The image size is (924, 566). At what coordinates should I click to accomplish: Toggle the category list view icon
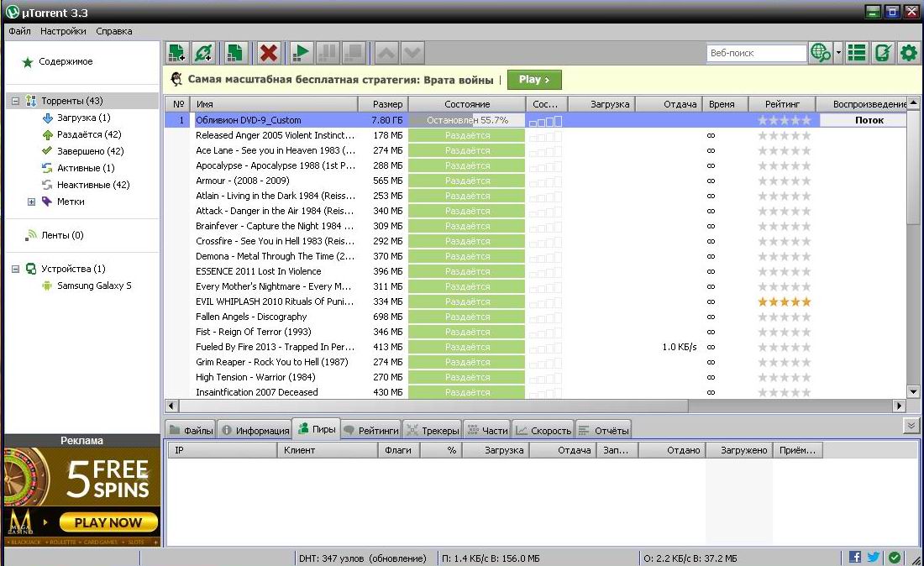(856, 53)
